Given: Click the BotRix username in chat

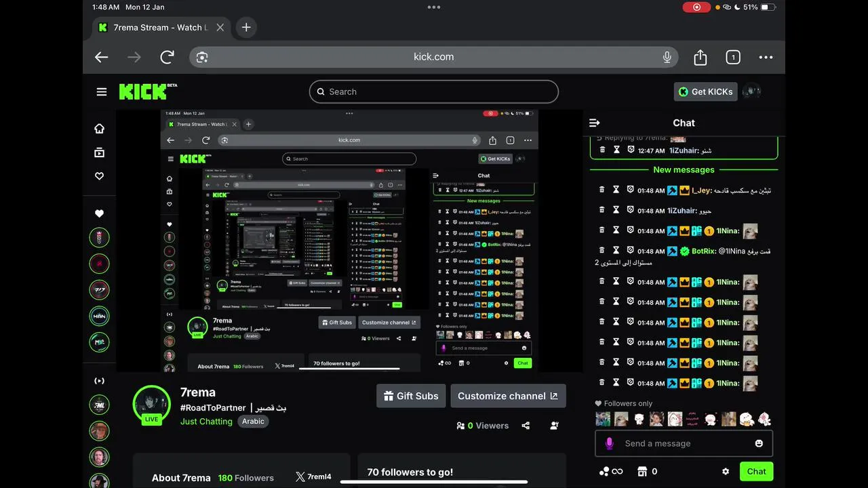Looking at the screenshot, I should (x=704, y=251).
